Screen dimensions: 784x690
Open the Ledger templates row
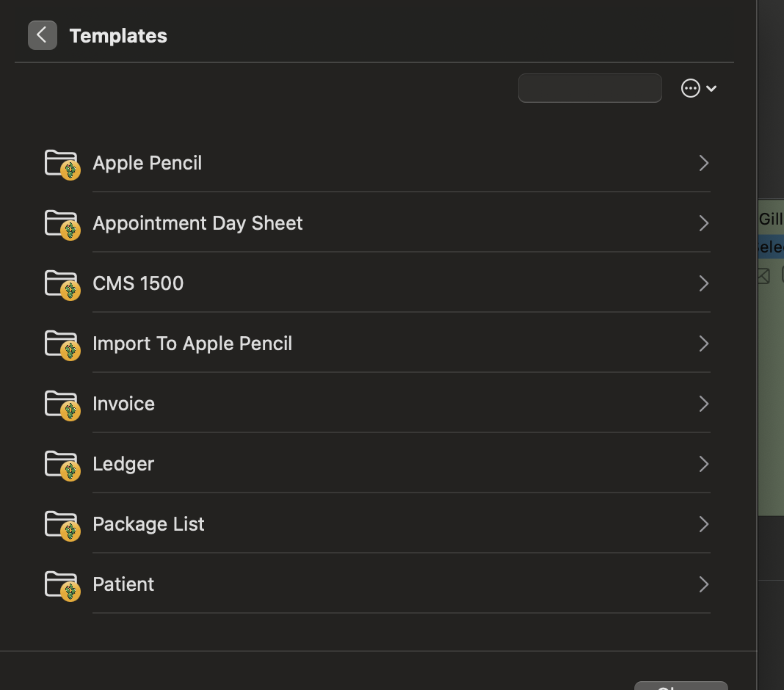tap(377, 464)
